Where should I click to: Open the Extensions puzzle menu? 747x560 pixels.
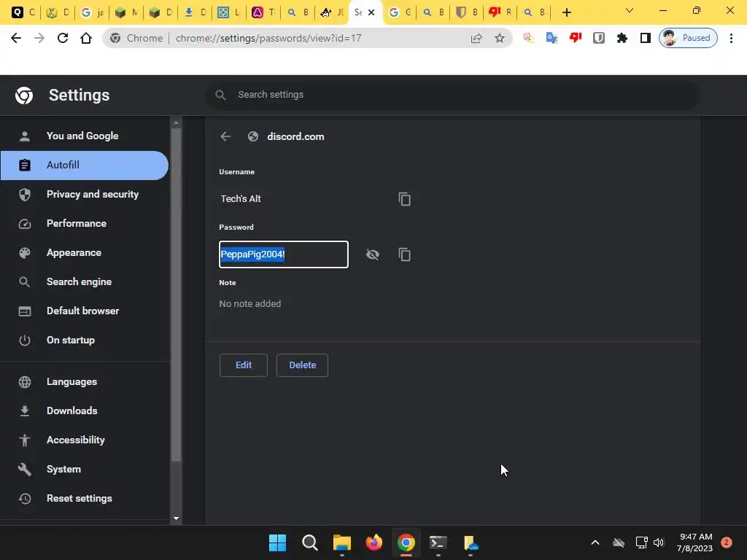point(622,38)
